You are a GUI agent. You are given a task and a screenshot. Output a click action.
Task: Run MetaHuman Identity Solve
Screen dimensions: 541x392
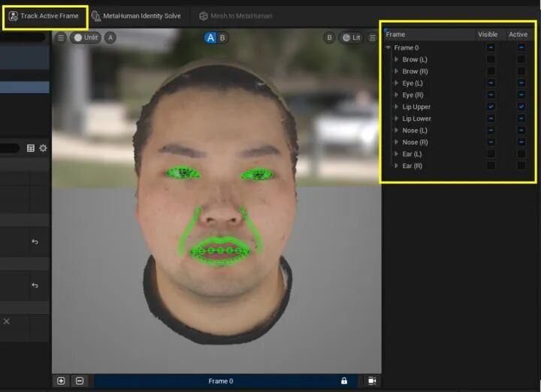pyautogui.click(x=136, y=16)
